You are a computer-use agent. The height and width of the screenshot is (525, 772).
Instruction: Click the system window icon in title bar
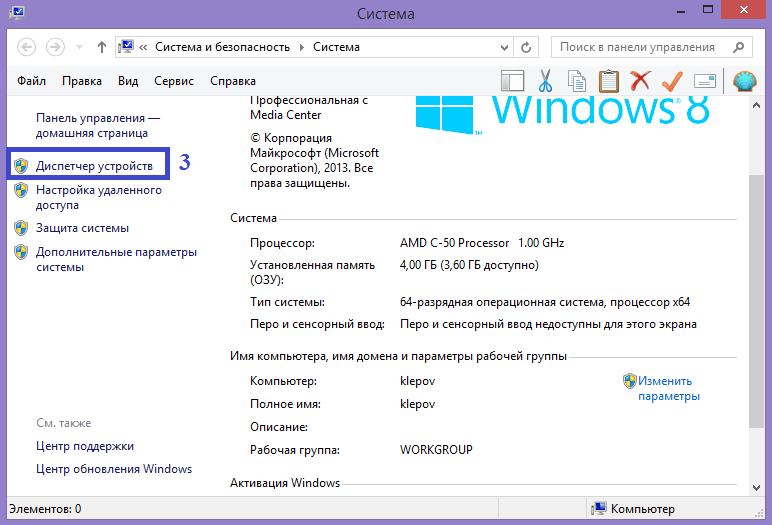(x=17, y=12)
